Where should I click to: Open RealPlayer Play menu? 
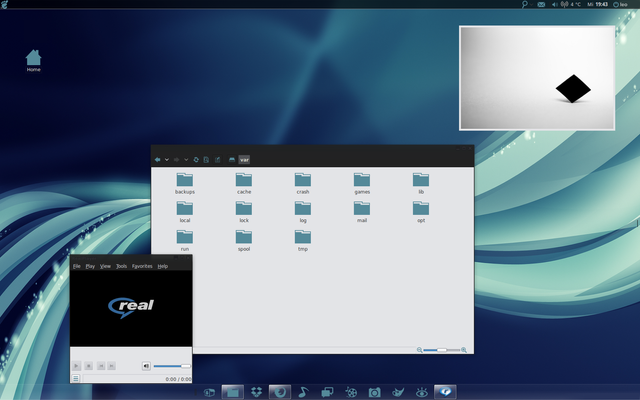coord(90,266)
